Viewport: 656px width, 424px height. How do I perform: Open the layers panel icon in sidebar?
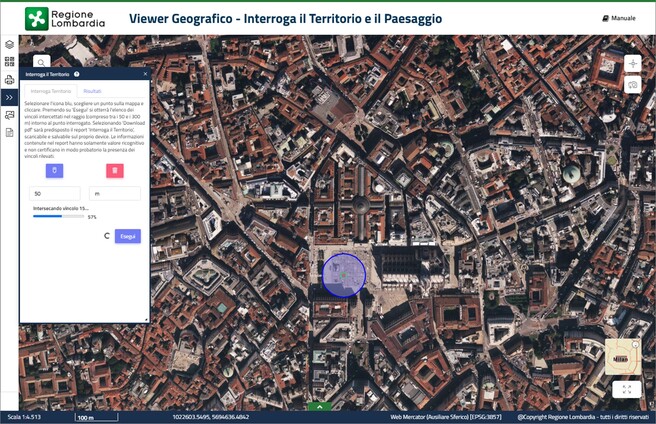pos(9,44)
